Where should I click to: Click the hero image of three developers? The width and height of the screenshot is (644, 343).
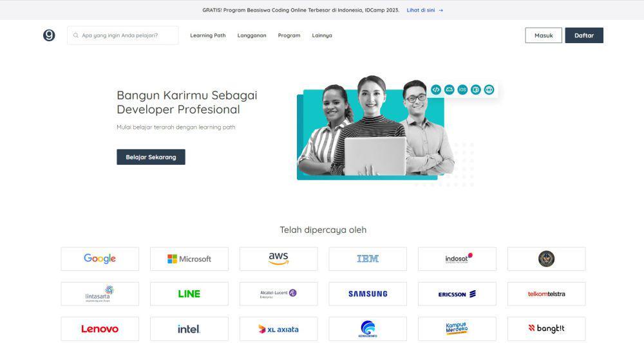(x=376, y=128)
